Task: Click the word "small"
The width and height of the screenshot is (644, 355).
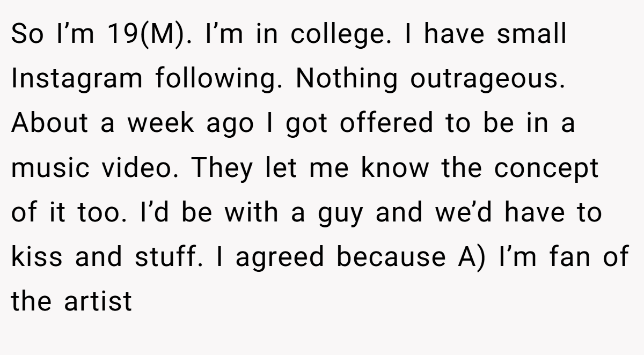Action: point(531,34)
